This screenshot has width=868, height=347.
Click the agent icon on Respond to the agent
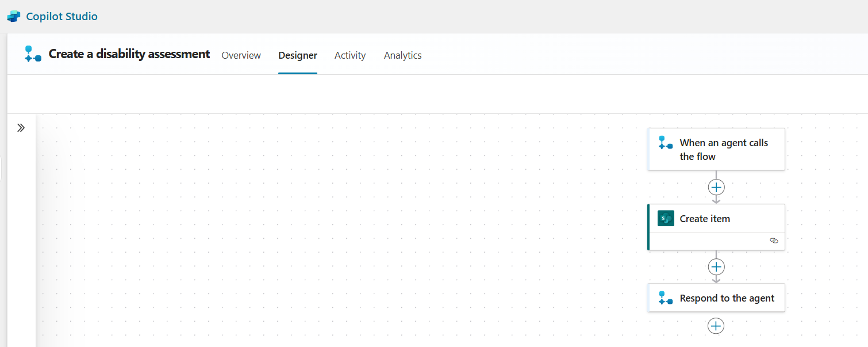point(665,298)
